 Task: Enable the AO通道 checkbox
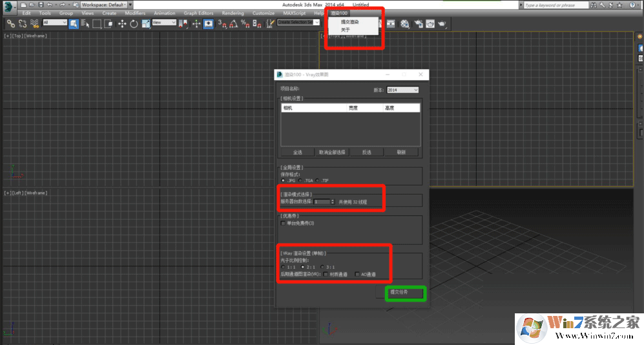[x=357, y=274]
